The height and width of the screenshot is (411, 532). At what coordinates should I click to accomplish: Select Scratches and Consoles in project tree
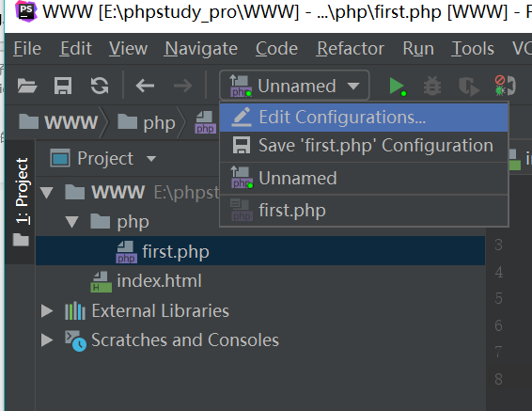click(185, 340)
